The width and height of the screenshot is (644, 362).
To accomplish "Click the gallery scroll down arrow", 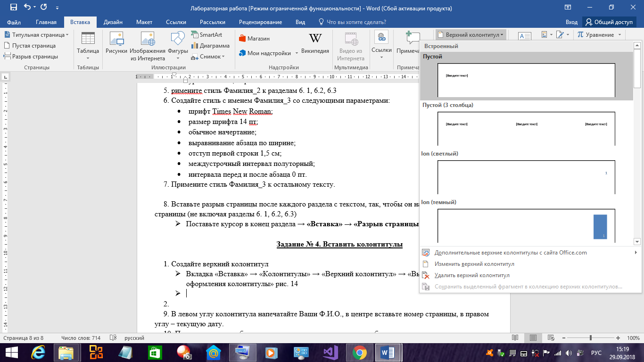I will point(637,241).
